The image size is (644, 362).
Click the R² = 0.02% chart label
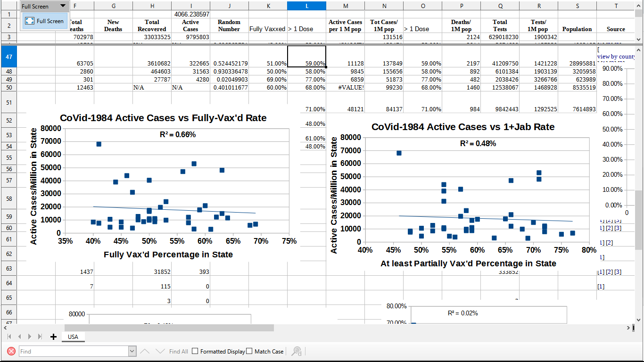[462, 313]
